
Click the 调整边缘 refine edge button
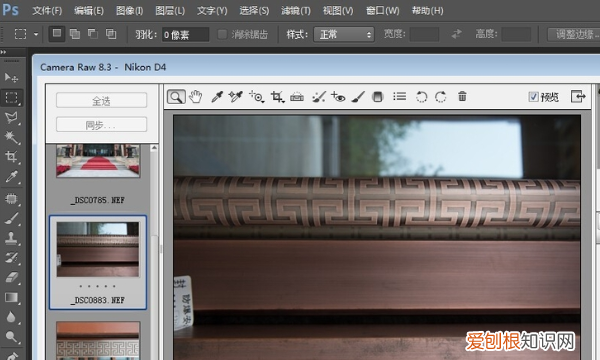click(x=574, y=34)
